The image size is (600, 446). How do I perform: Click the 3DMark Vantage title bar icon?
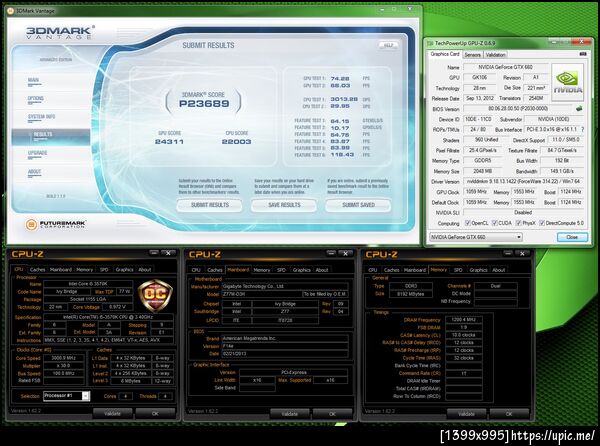[x=11, y=11]
